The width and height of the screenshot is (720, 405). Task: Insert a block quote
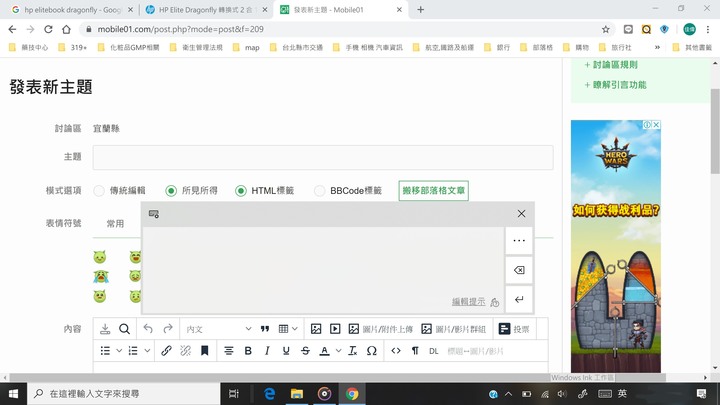click(265, 329)
